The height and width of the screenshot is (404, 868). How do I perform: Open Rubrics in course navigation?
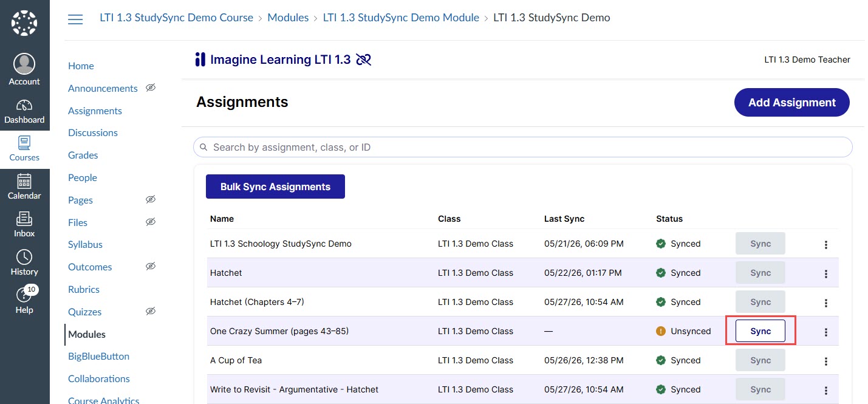tap(84, 289)
